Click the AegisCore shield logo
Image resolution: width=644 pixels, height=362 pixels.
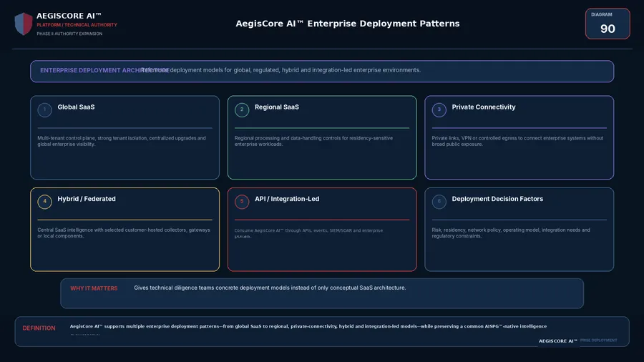coord(24,24)
